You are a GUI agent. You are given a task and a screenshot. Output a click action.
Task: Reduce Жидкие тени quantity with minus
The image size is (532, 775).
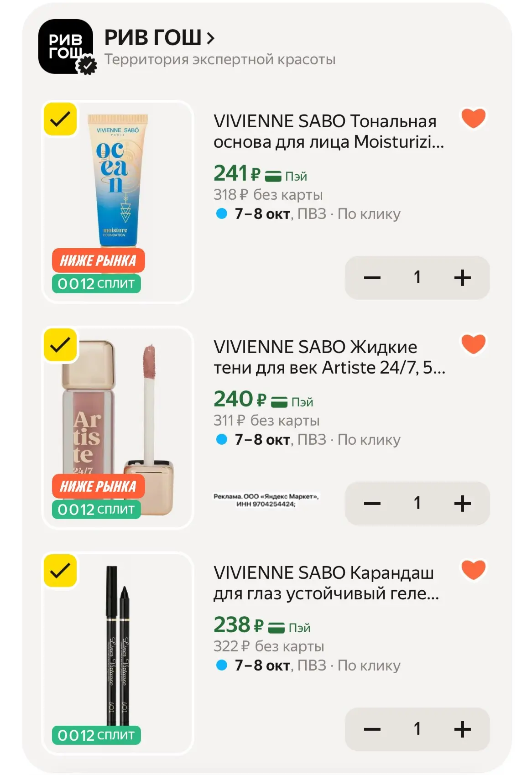pyautogui.click(x=372, y=503)
